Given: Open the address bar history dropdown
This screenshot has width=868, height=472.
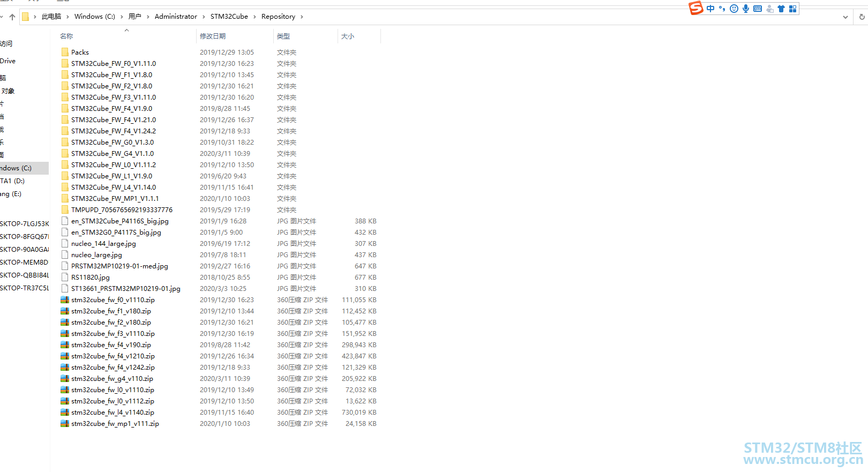Looking at the screenshot, I should (x=845, y=17).
